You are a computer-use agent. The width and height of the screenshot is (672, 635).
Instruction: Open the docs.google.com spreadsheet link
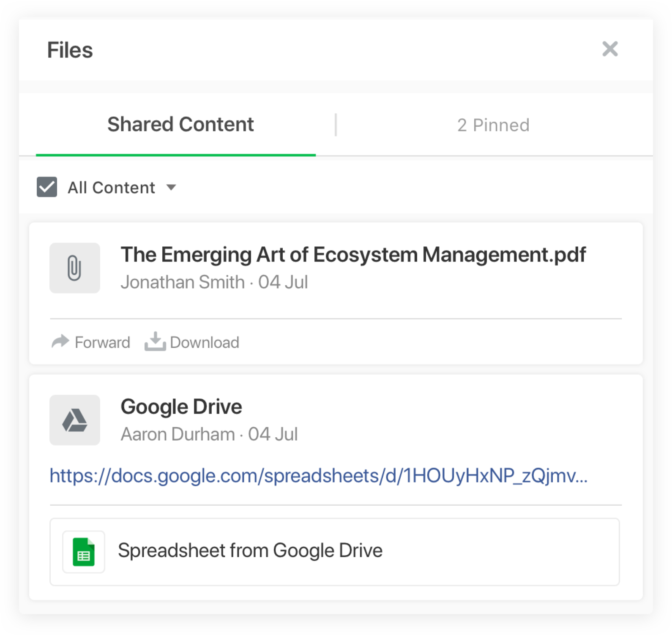(x=318, y=476)
